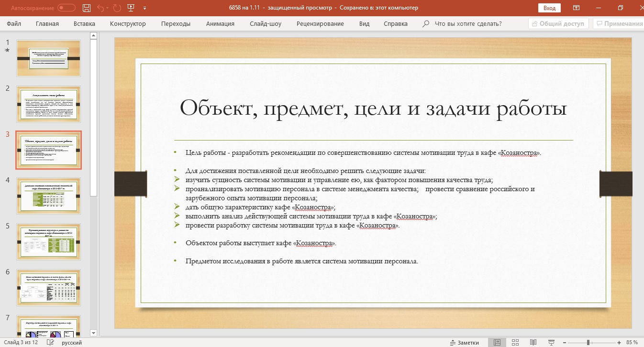The width and height of the screenshot is (644, 347).
Task: Click thumbnail pane scroll up arrow
Action: [93, 35]
